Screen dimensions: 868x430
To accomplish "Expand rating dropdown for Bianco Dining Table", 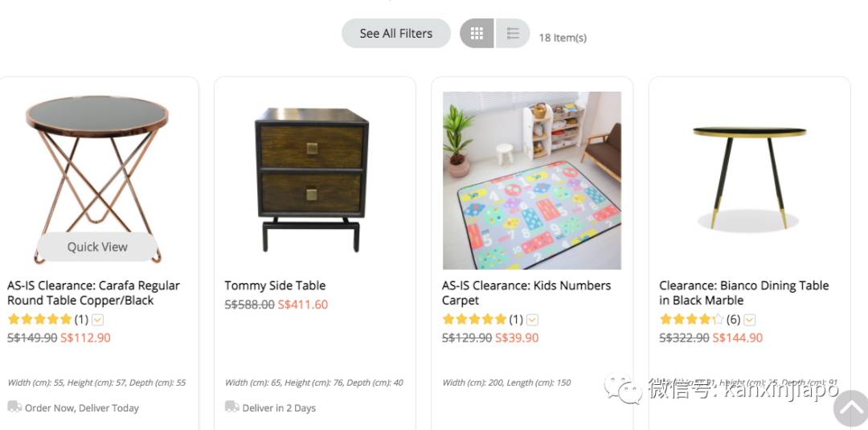I will click(749, 320).
